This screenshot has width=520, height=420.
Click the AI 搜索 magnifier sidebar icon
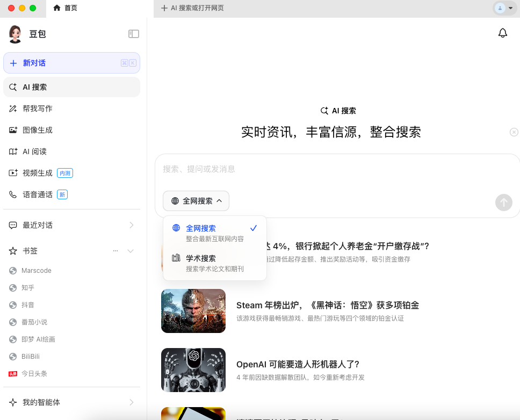(13, 87)
